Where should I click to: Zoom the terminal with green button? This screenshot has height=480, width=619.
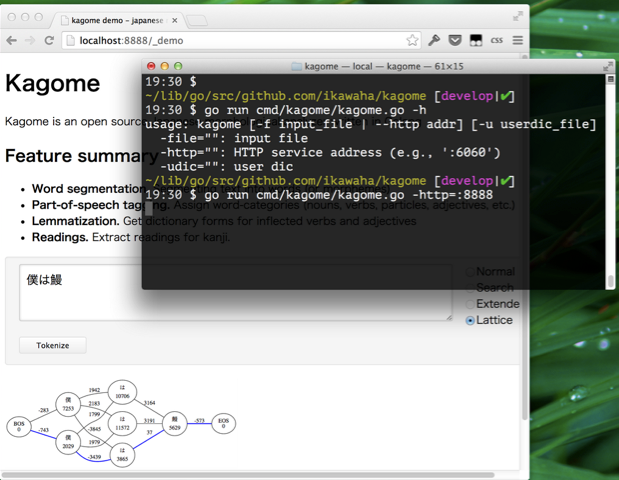click(178, 66)
